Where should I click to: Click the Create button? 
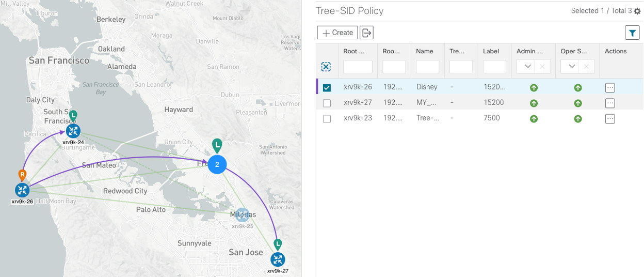337,33
